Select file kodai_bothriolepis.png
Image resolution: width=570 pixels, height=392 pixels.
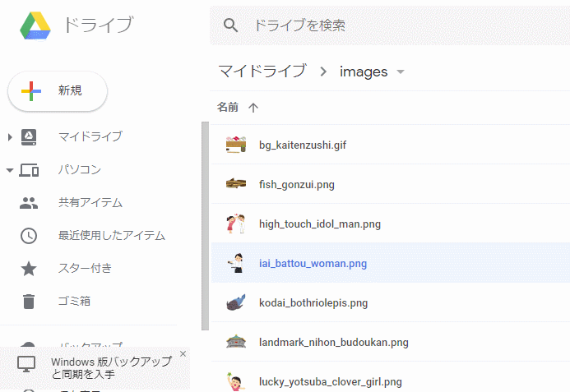[313, 303]
